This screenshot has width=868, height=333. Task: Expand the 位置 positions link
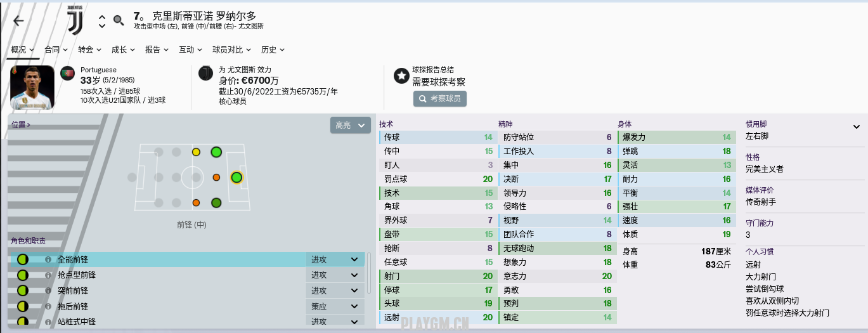coord(20,125)
